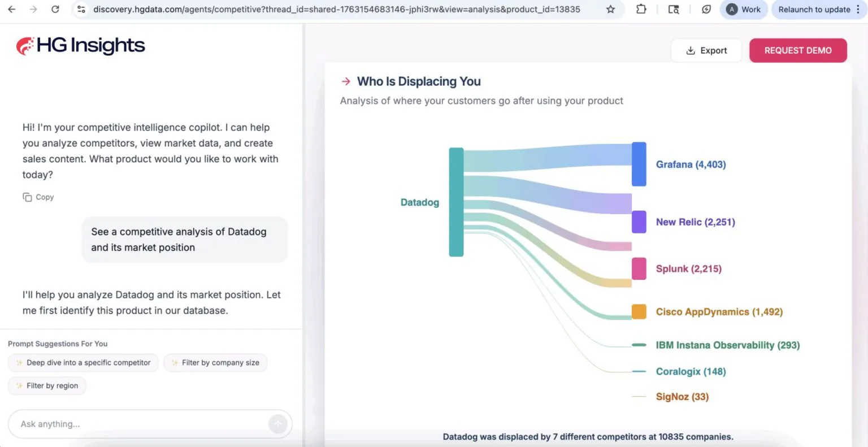
Task: Open the browser extensions puzzle icon
Action: (x=641, y=9)
